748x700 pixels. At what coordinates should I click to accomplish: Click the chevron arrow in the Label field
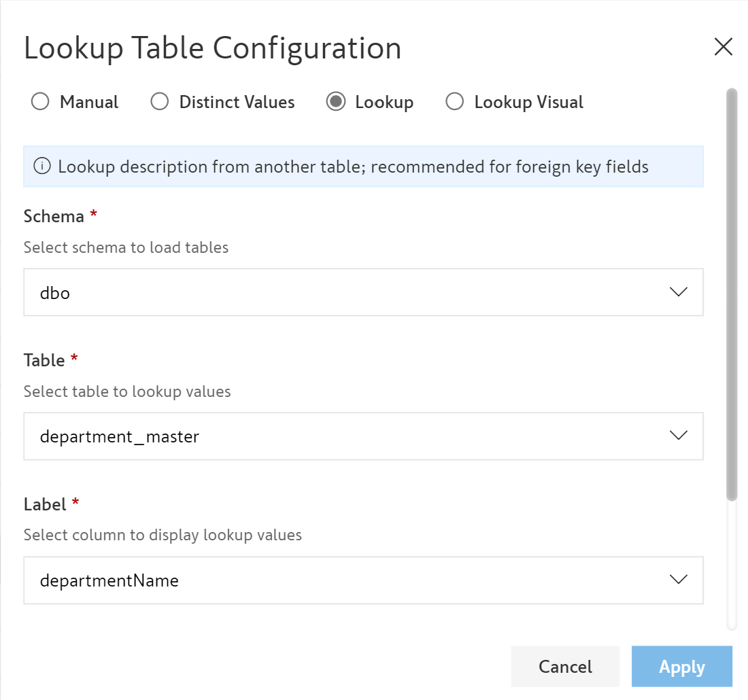click(678, 580)
